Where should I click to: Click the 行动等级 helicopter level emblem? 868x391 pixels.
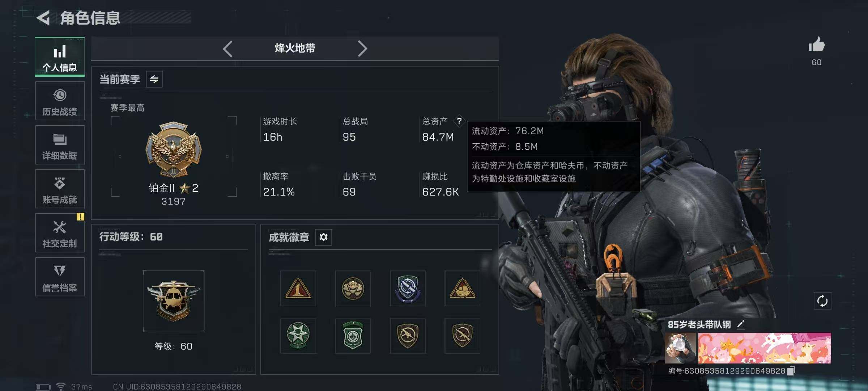click(174, 301)
